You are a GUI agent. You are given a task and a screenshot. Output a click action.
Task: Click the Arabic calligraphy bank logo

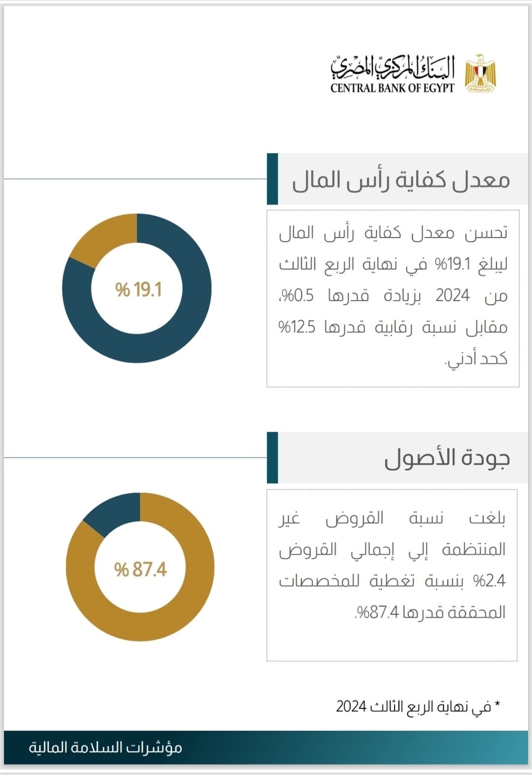coord(392,68)
